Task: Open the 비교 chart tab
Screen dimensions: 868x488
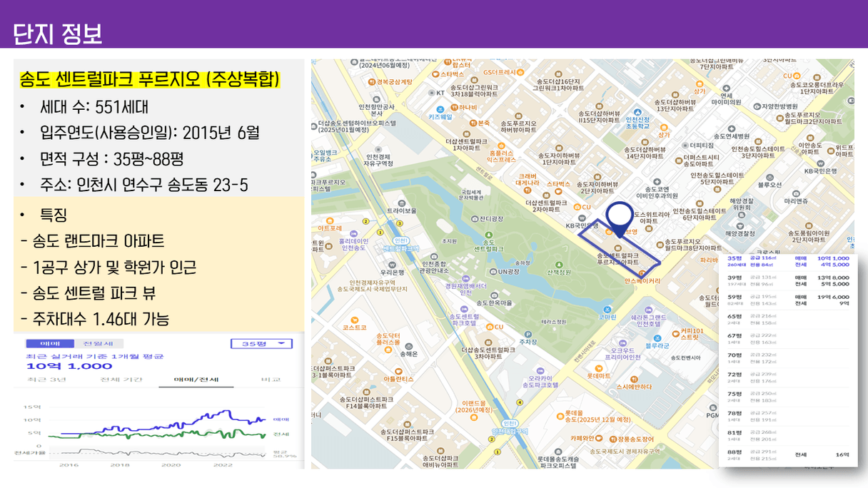Action: coord(270,380)
